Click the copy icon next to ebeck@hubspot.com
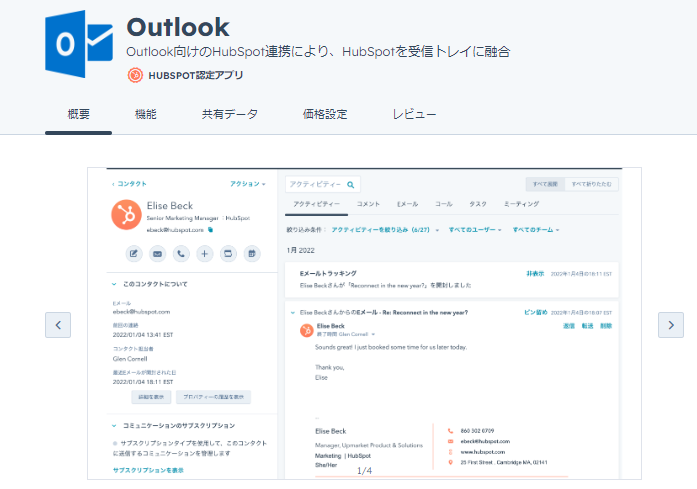This screenshot has height=489, width=697. click(211, 230)
